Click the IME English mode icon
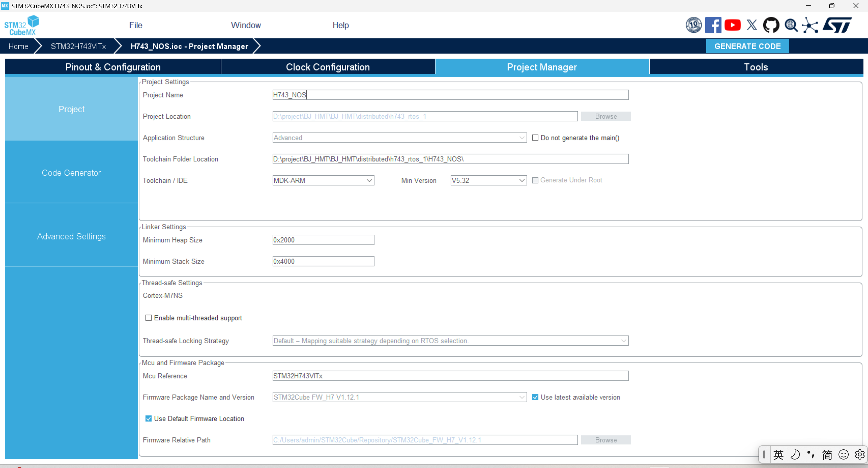The image size is (868, 468). point(778,454)
